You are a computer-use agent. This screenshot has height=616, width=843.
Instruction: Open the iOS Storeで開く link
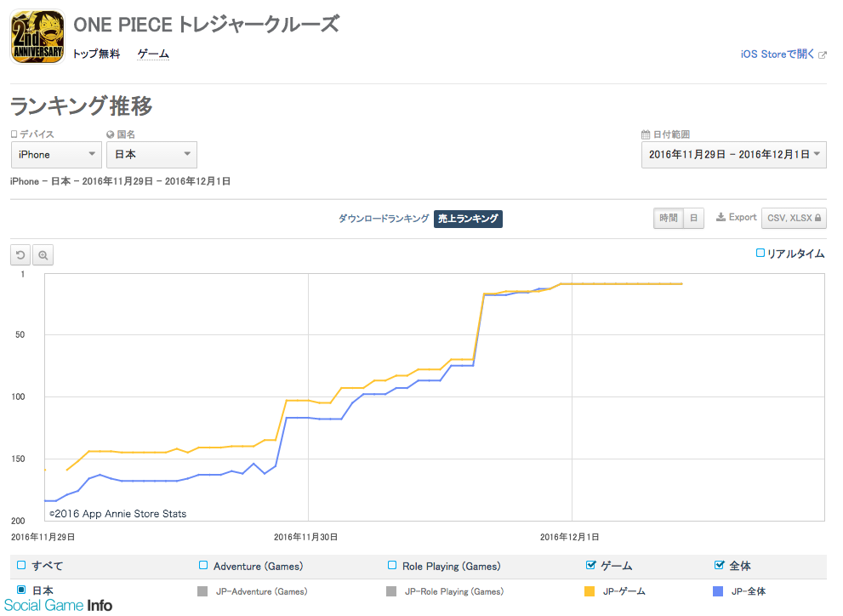[777, 54]
